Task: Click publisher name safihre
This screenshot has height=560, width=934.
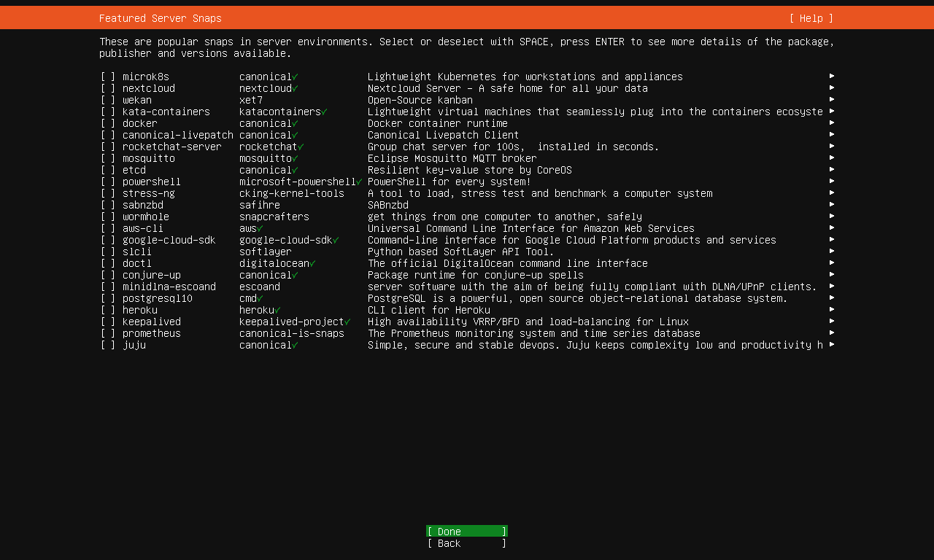Action: (x=260, y=205)
